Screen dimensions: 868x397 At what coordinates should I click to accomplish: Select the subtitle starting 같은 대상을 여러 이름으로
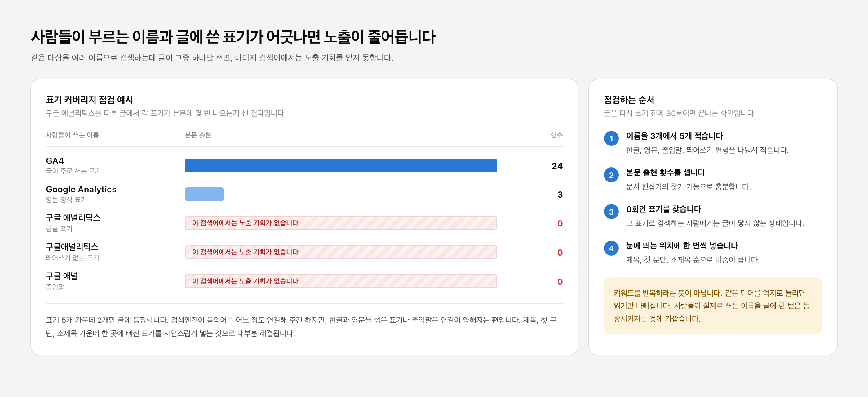[x=212, y=58]
